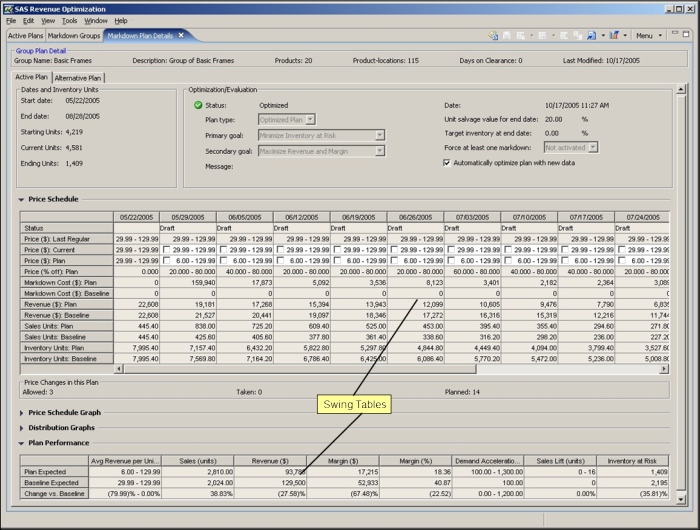Switch to the Markdown Groups tab

click(x=74, y=36)
